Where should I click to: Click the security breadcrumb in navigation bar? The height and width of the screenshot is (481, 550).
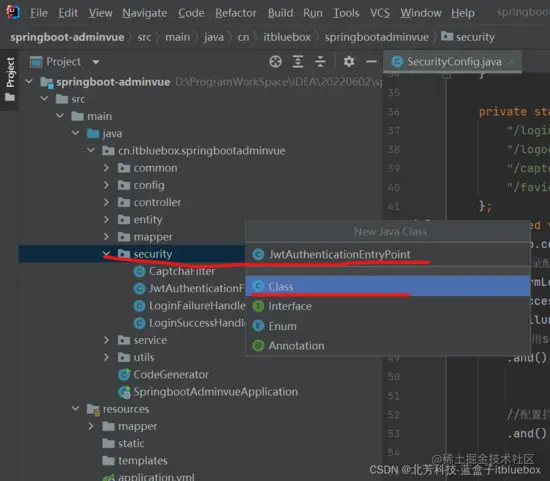(x=468, y=37)
